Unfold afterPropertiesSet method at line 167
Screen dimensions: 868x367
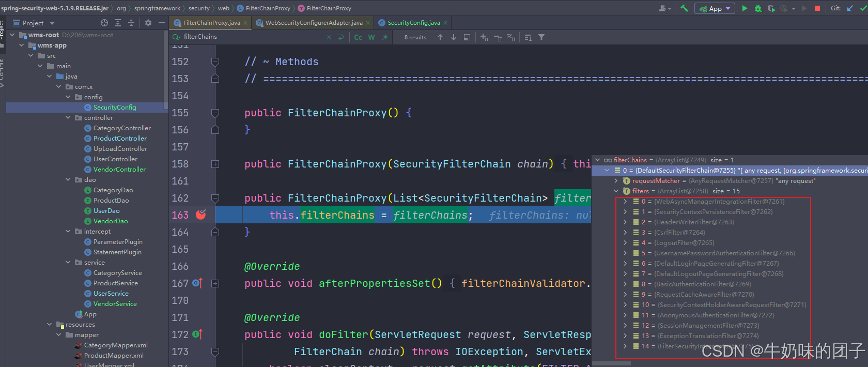pos(215,283)
